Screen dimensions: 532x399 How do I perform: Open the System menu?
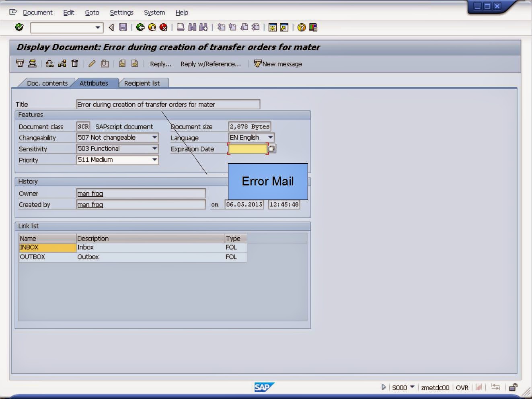(154, 12)
